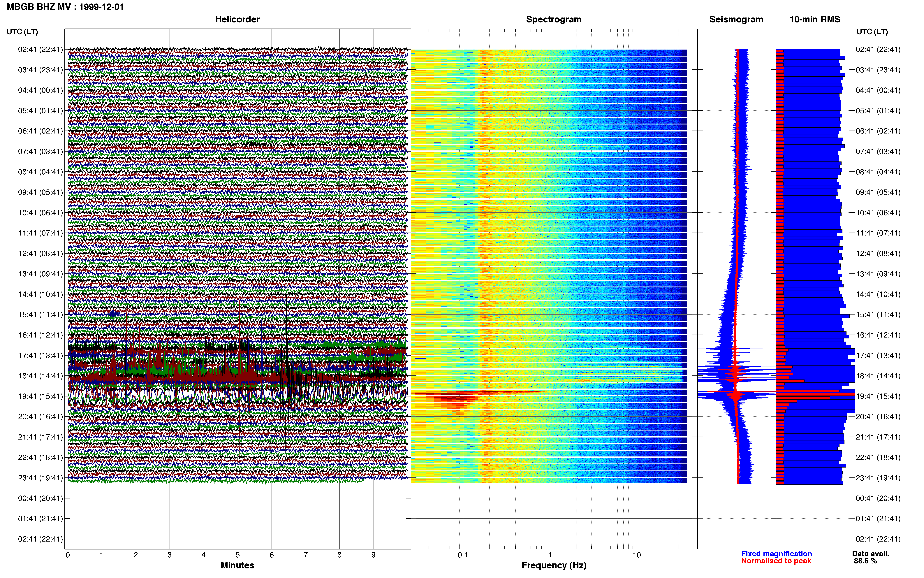The height and width of the screenshot is (578, 924).
Task: Click '07:41 (03:41)' on the helicorder time axis
Action: [41, 151]
